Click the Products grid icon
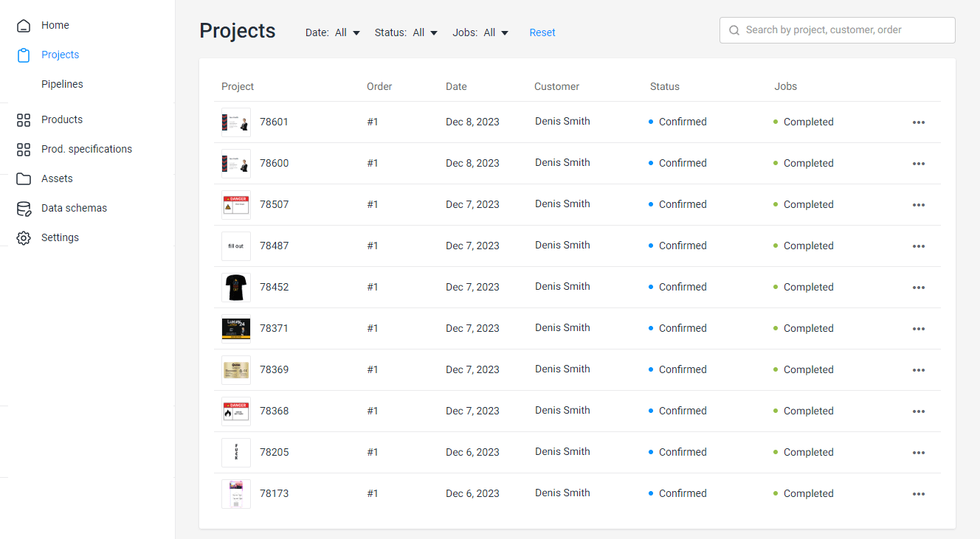 24,119
